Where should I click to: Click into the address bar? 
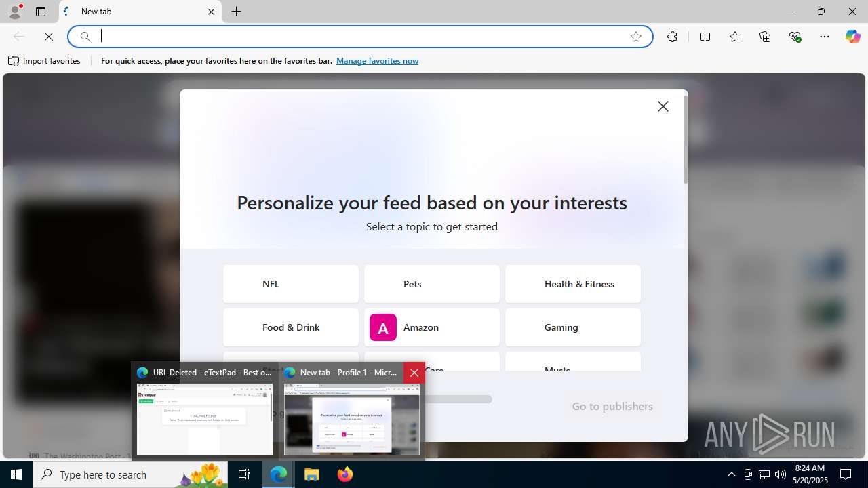coord(359,37)
